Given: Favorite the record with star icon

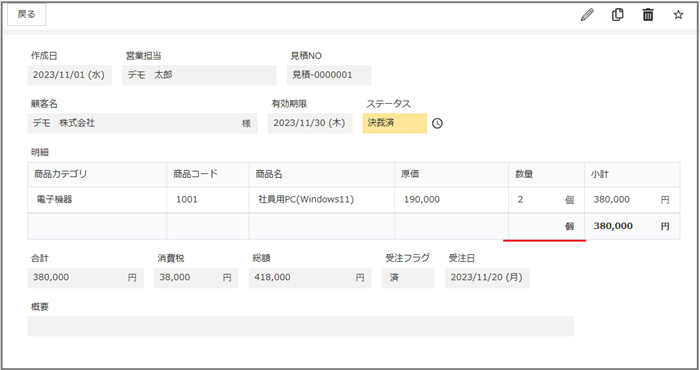Looking at the screenshot, I should coord(678,15).
